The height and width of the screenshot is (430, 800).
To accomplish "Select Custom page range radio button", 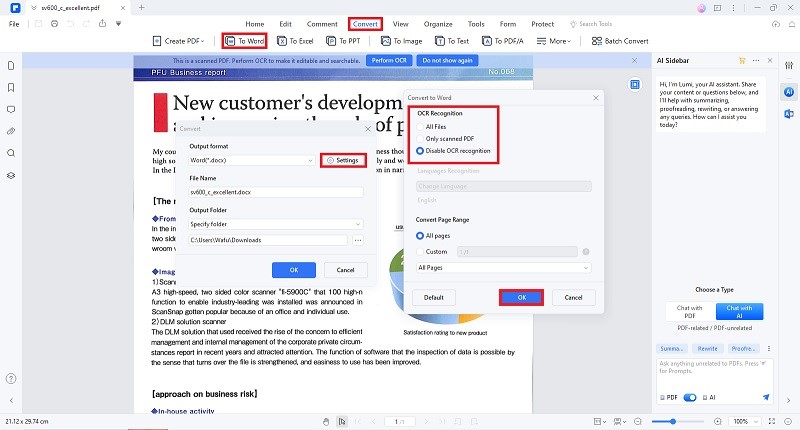I will click(x=420, y=251).
